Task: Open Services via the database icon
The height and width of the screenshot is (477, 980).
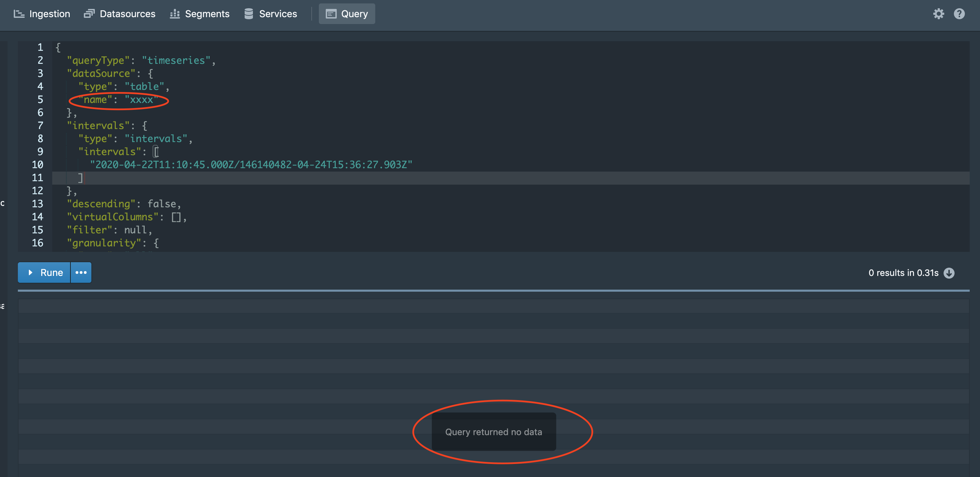Action: click(248, 14)
